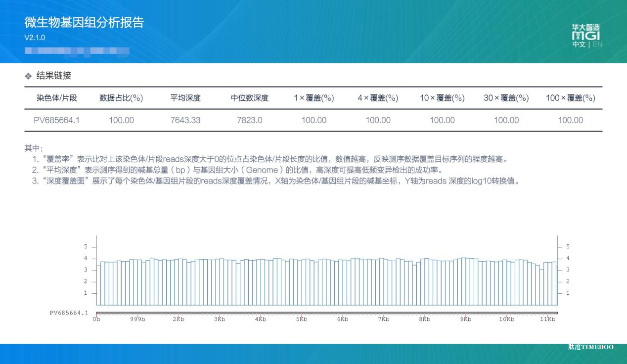The height and width of the screenshot is (364, 627).
Task: Click note 2 about 平均深度
Action: (237, 170)
